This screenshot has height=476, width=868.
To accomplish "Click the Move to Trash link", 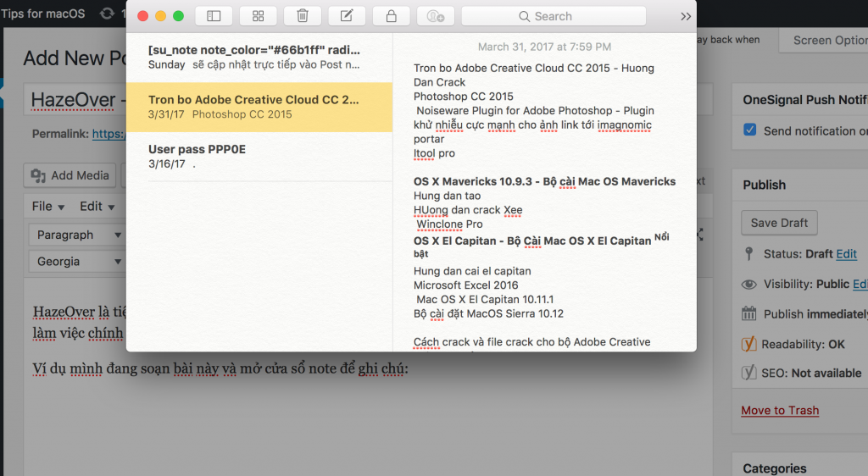I will (x=780, y=411).
